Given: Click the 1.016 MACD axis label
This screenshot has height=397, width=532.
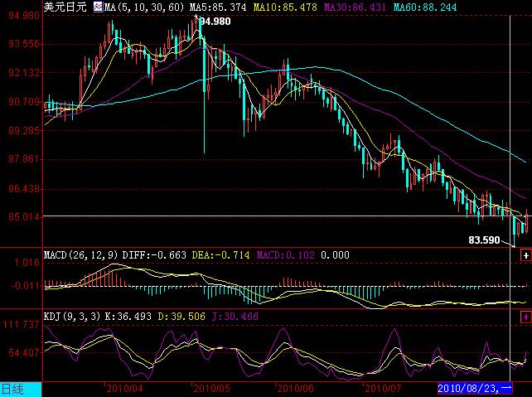Looking at the screenshot, I should [27, 262].
